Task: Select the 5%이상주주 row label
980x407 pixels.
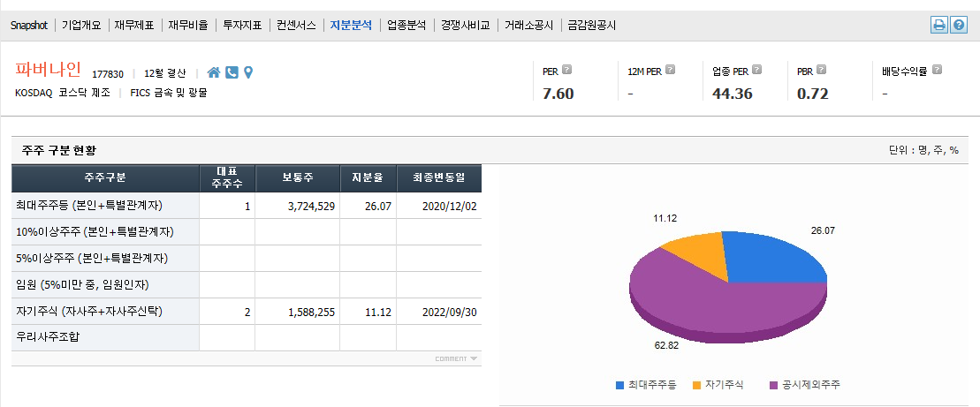Action: click(x=92, y=259)
